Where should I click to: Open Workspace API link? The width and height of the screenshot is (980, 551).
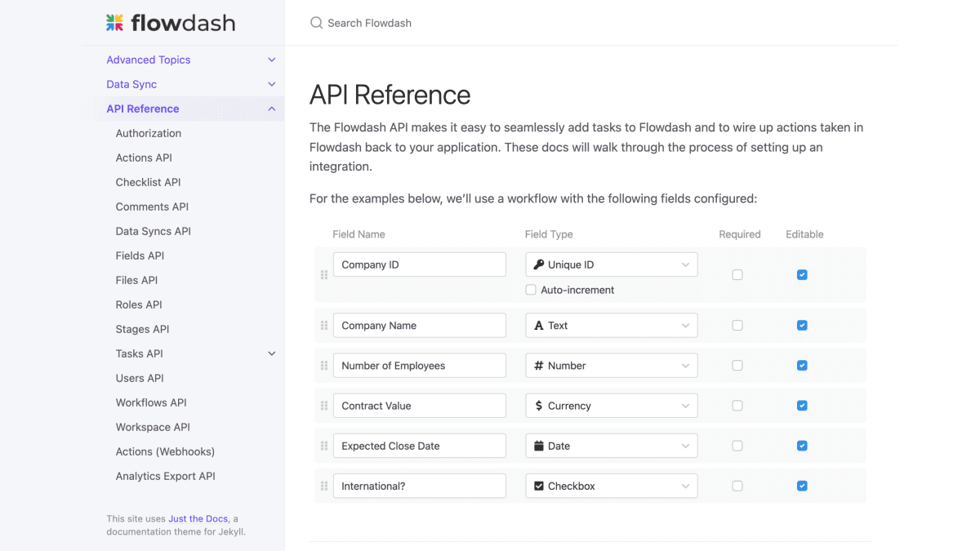point(153,427)
